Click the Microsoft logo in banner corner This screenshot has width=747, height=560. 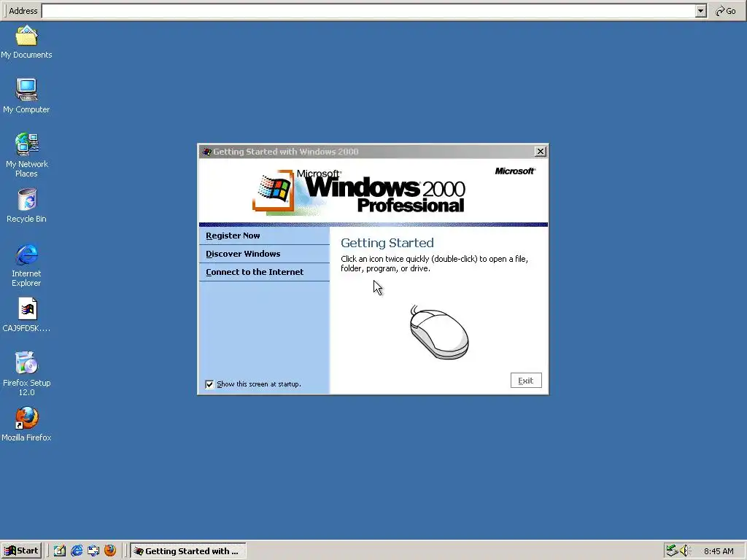click(x=515, y=171)
